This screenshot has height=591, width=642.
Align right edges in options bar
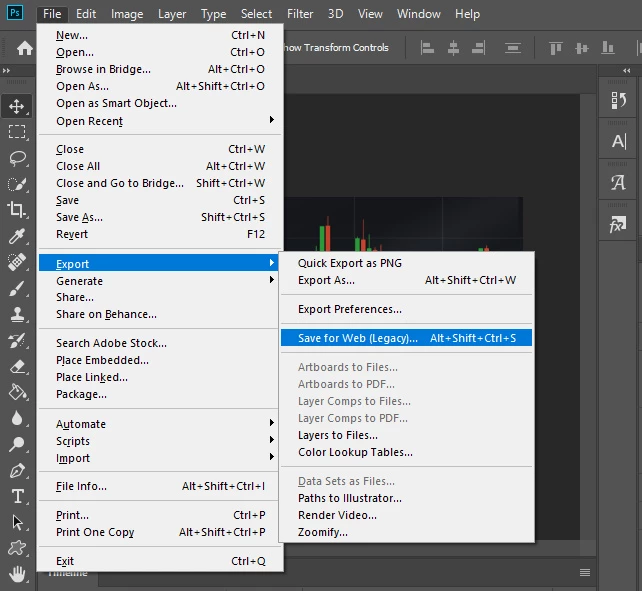point(479,48)
